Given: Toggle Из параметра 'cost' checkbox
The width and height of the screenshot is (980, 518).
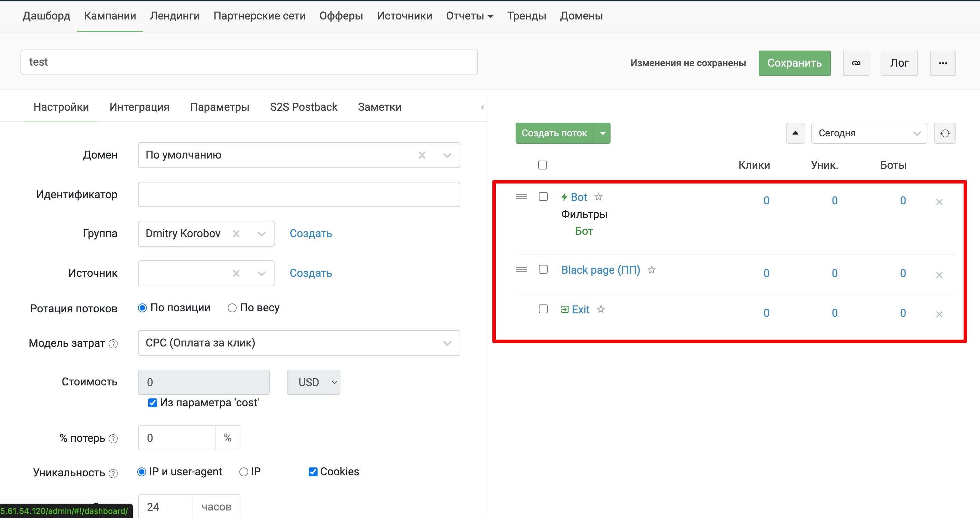Looking at the screenshot, I should coord(153,403).
